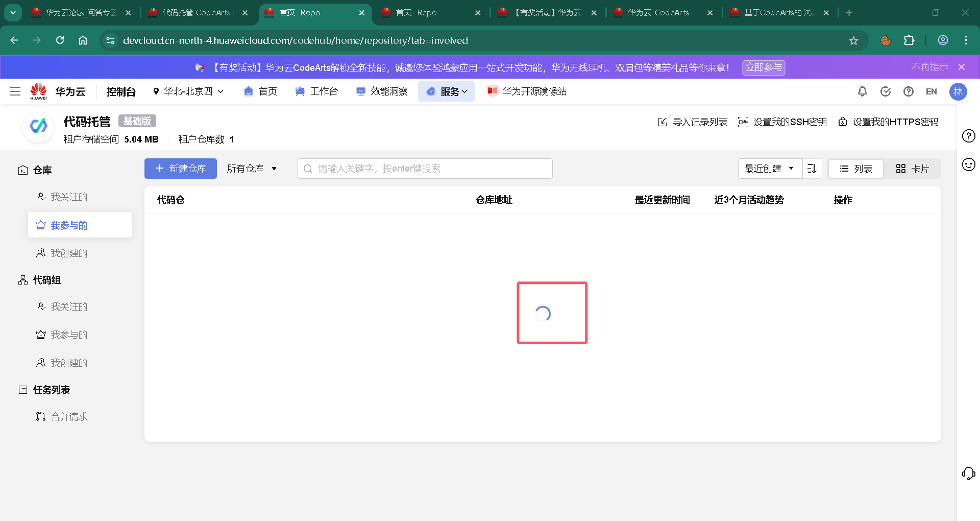This screenshot has width=980, height=521.
Task: Expand the 华北-北京四 region dropdown
Action: [x=188, y=91]
